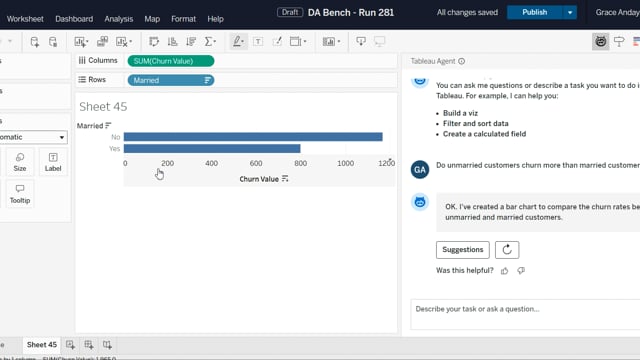Click the regenerate response button
The image size is (640, 360).
pyautogui.click(x=507, y=250)
